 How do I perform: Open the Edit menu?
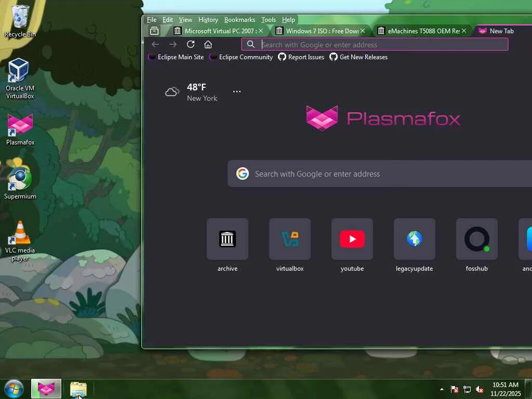click(168, 20)
